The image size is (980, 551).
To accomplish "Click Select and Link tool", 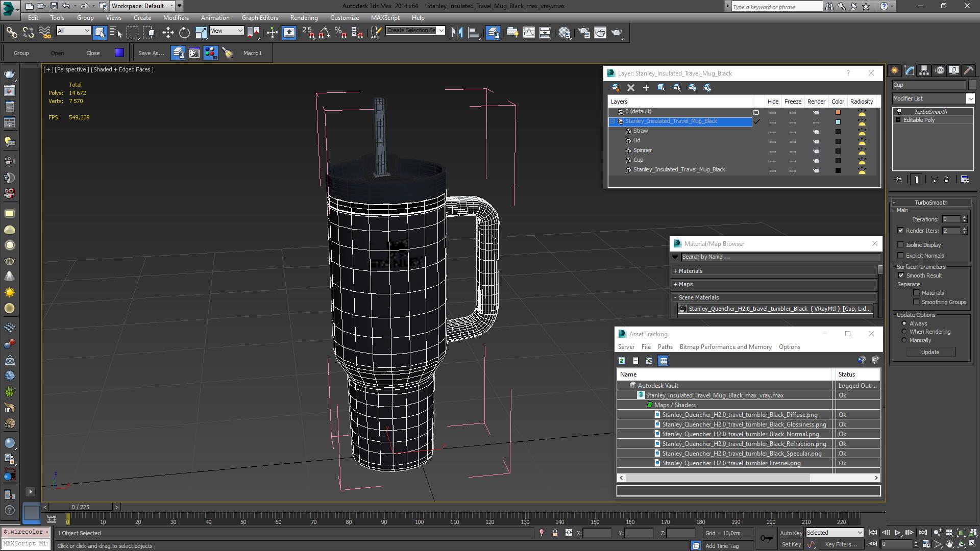I will 11,33.
